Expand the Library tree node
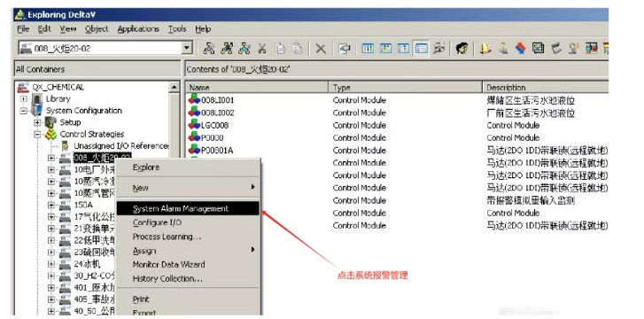 (x=23, y=99)
